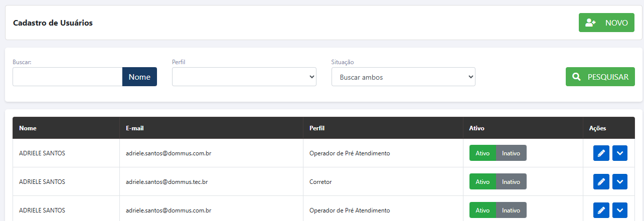Expand the actions chevron for the Corretor user
The height and width of the screenshot is (221, 644).
pyautogui.click(x=620, y=181)
